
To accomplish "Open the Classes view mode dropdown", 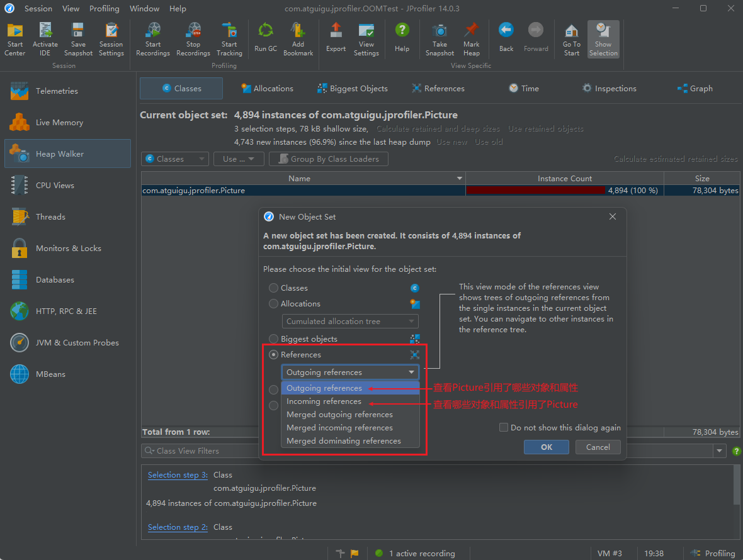I will click(175, 159).
